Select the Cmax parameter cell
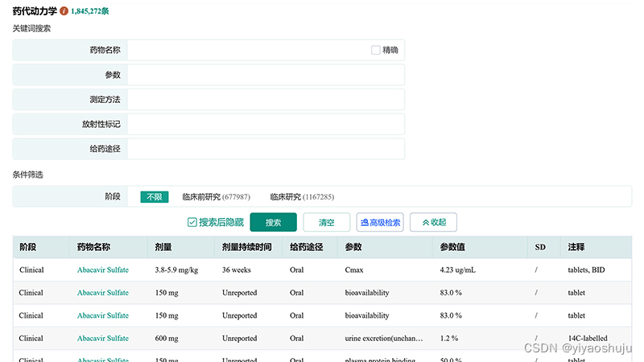 tap(354, 270)
